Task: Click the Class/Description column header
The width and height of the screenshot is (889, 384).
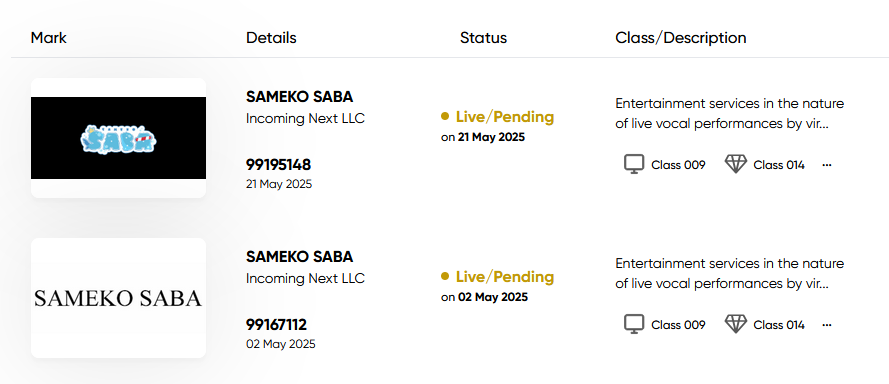Action: (681, 38)
